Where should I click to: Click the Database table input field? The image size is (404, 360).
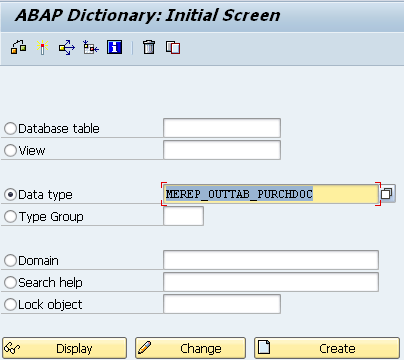coord(222,128)
